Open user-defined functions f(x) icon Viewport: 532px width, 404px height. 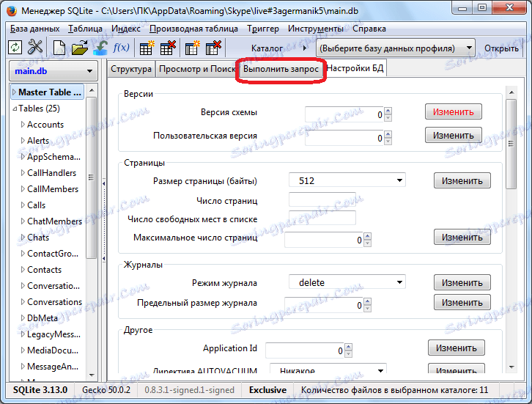(121, 48)
